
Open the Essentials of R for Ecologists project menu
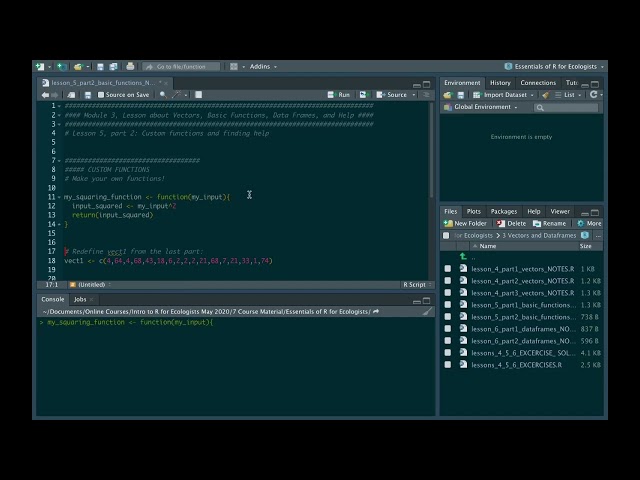click(554, 67)
